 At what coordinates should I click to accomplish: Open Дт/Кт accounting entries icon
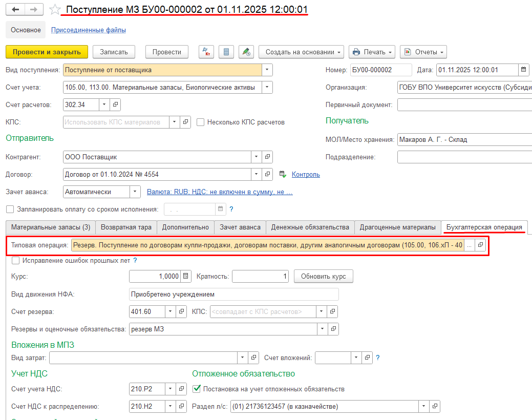[206, 52]
